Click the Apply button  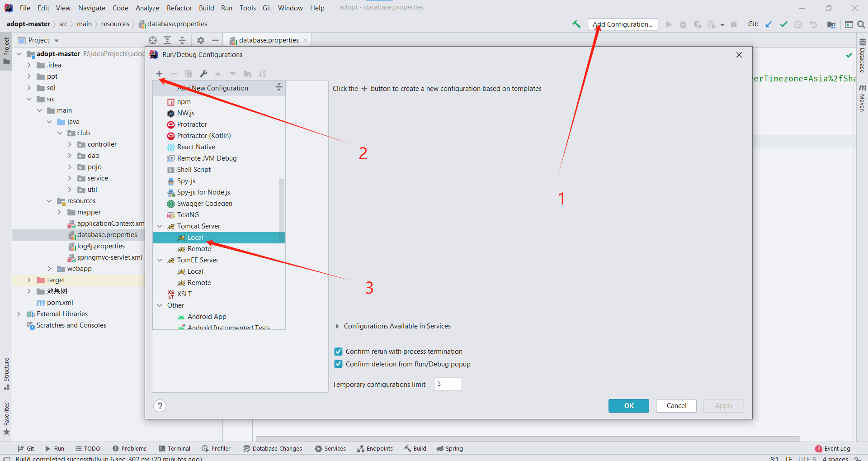click(x=724, y=406)
